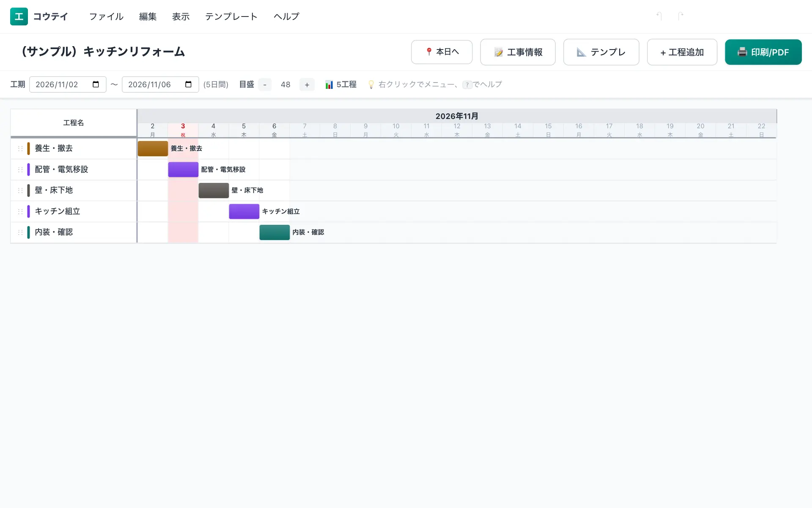Click drag handle for 壁・床下地 row

click(x=20, y=190)
